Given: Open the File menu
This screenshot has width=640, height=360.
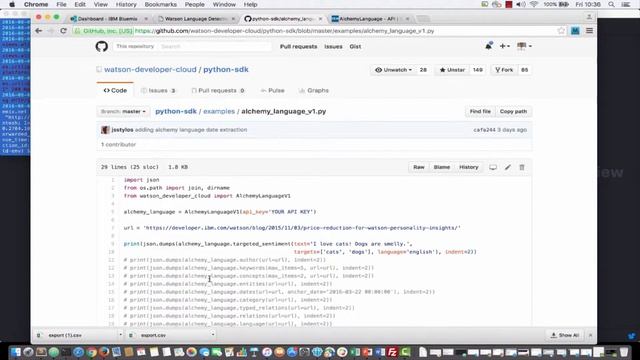Looking at the screenshot, I should [61, 4].
